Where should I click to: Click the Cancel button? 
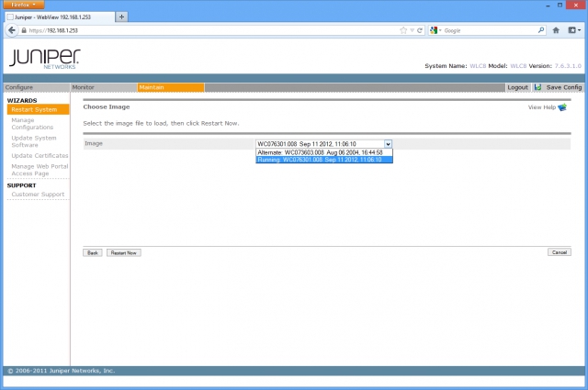click(x=560, y=252)
